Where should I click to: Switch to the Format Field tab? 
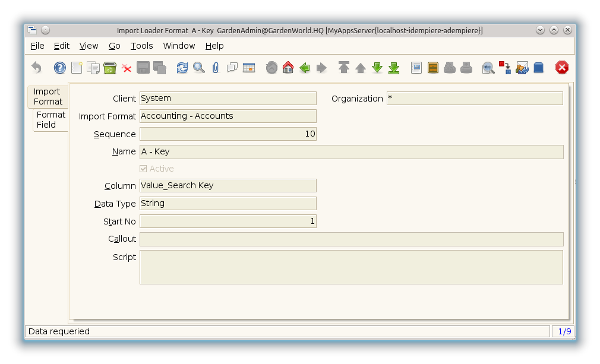tap(50, 120)
